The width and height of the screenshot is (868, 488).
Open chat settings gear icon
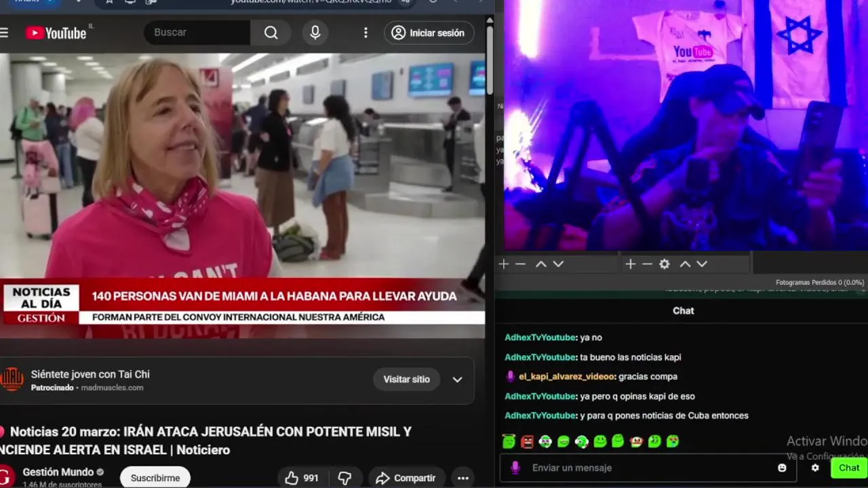(x=815, y=468)
